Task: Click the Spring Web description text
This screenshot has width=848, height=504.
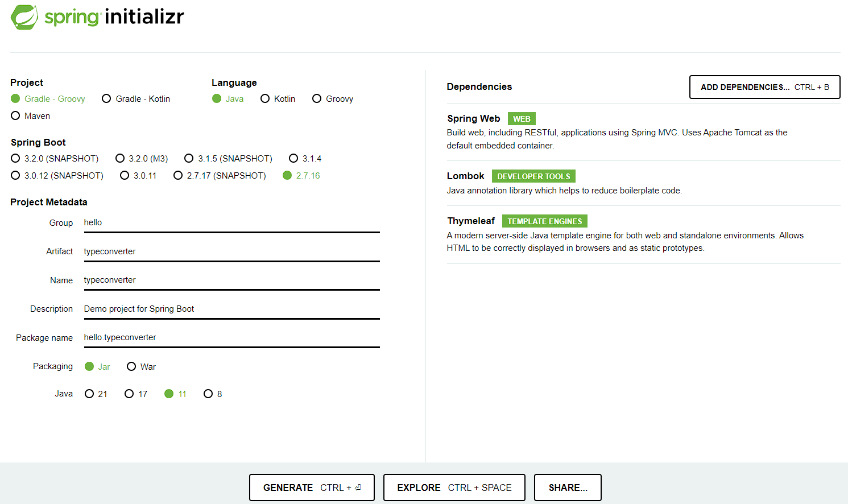Action: [617, 139]
